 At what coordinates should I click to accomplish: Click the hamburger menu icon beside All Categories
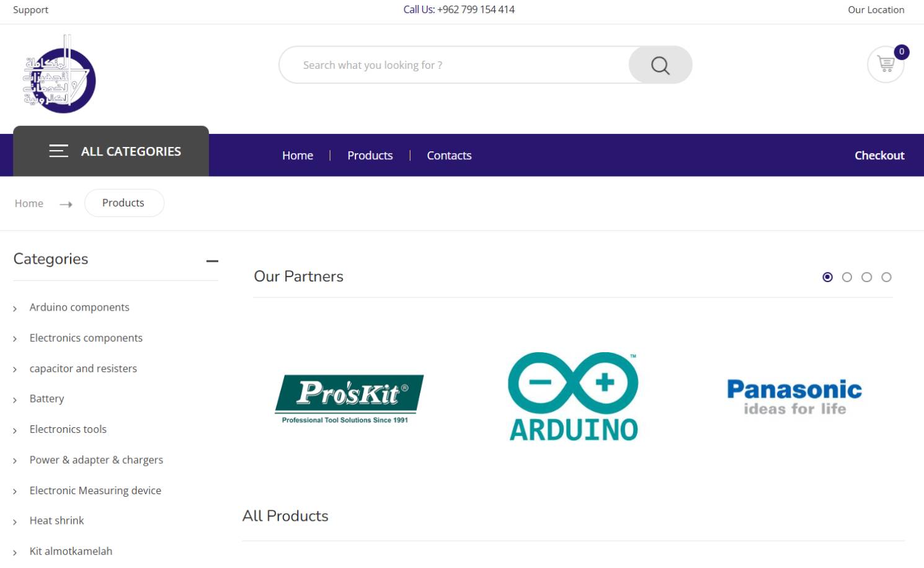(x=59, y=151)
